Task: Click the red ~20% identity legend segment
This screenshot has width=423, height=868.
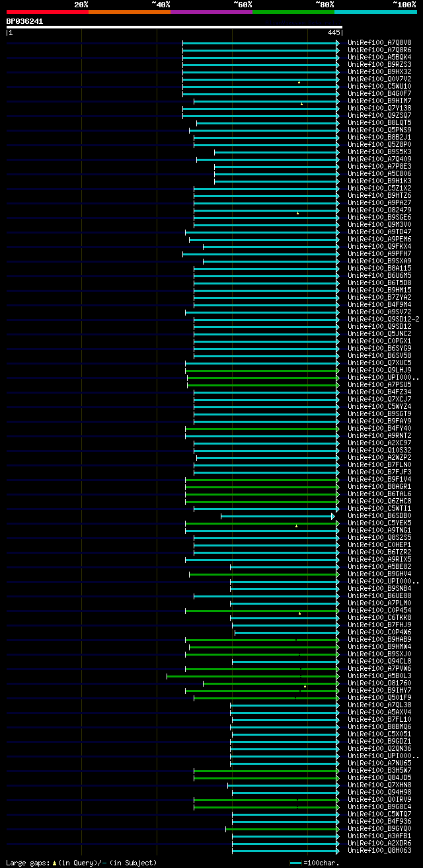Action: [47, 12]
